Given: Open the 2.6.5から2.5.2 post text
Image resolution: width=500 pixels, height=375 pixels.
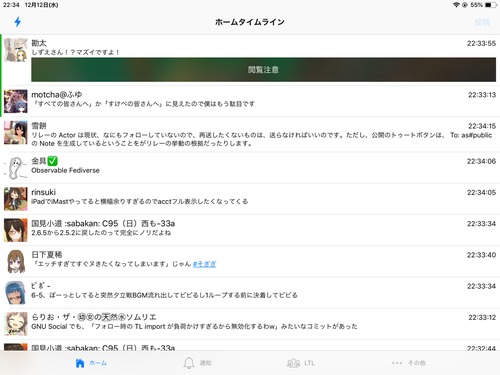Looking at the screenshot, I should tap(101, 233).
